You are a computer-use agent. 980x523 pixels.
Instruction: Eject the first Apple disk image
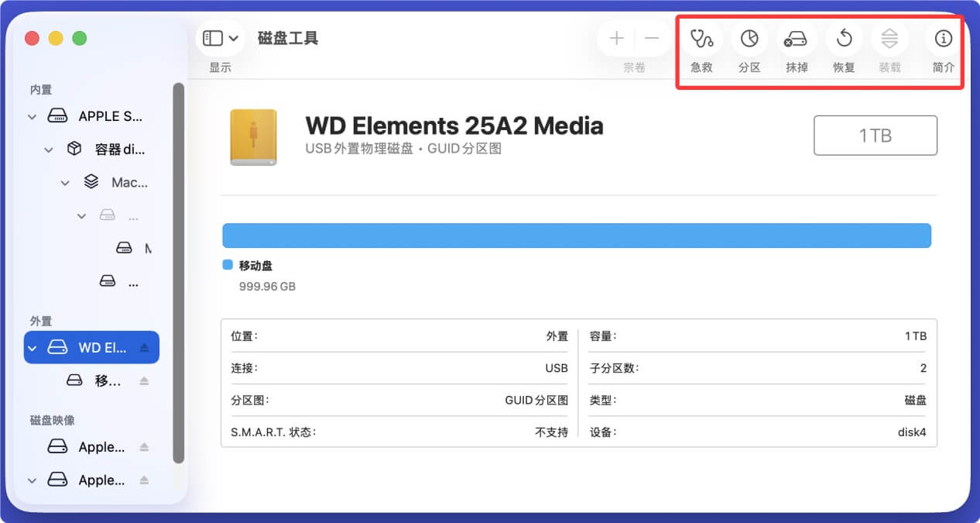tap(144, 446)
